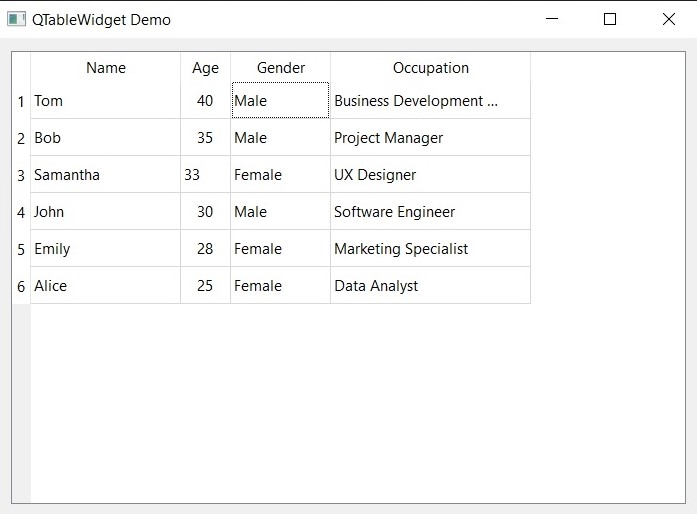Select the Data Analyst occupation cell

(x=430, y=285)
